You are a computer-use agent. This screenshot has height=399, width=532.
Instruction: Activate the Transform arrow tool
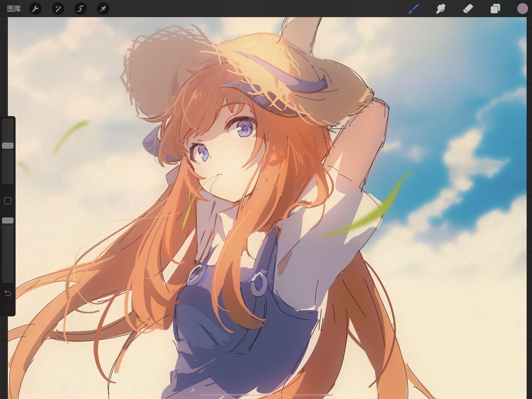coord(103,9)
